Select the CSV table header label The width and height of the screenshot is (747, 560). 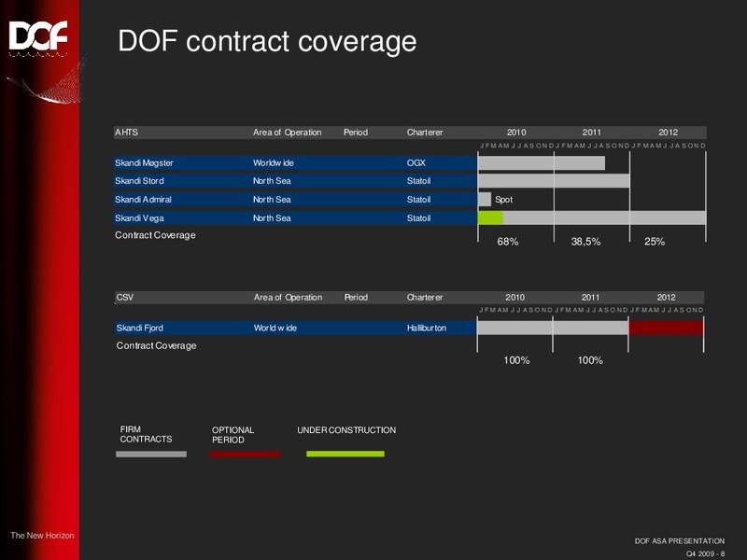125,297
